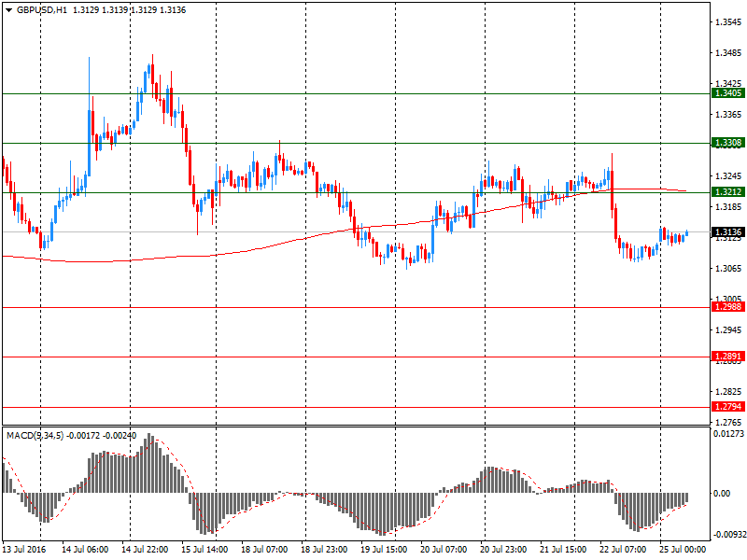The image size is (747, 560).
Task: Select the 1.2988 red support label
Action: 728,307
